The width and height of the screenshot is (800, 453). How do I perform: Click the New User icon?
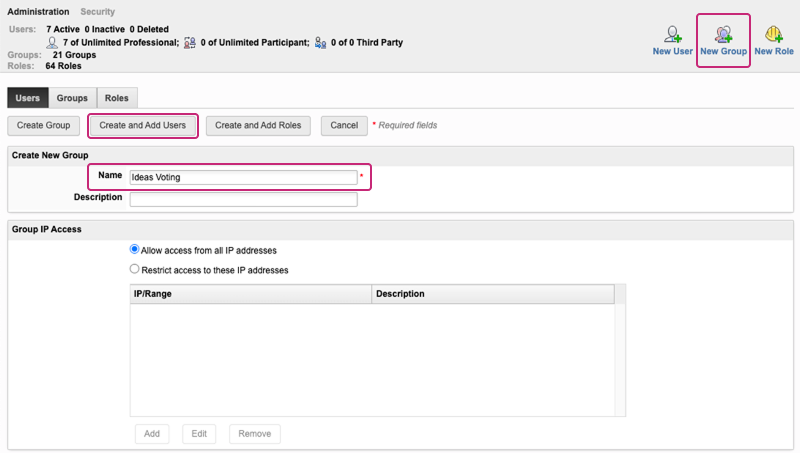(x=672, y=34)
